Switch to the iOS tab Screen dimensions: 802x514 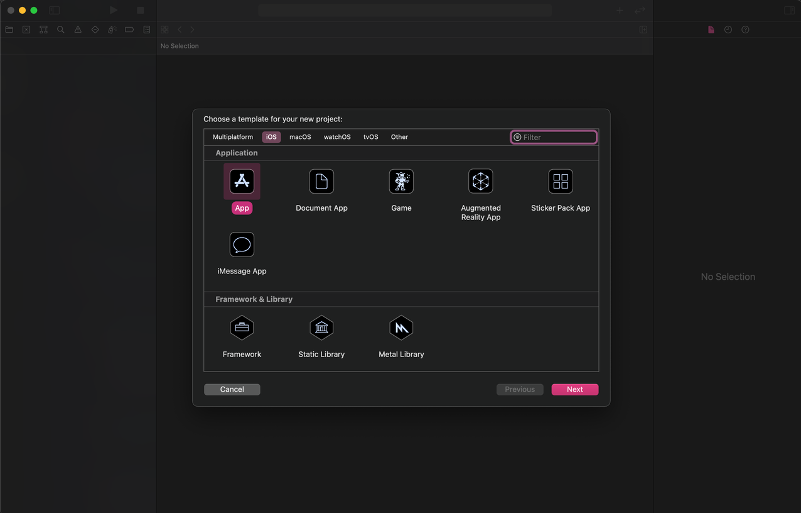pos(271,137)
